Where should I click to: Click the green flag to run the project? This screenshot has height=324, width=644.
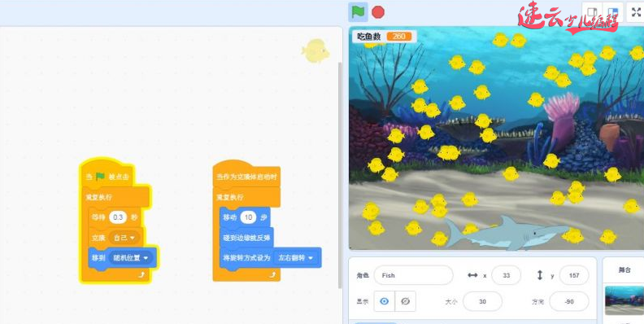358,12
